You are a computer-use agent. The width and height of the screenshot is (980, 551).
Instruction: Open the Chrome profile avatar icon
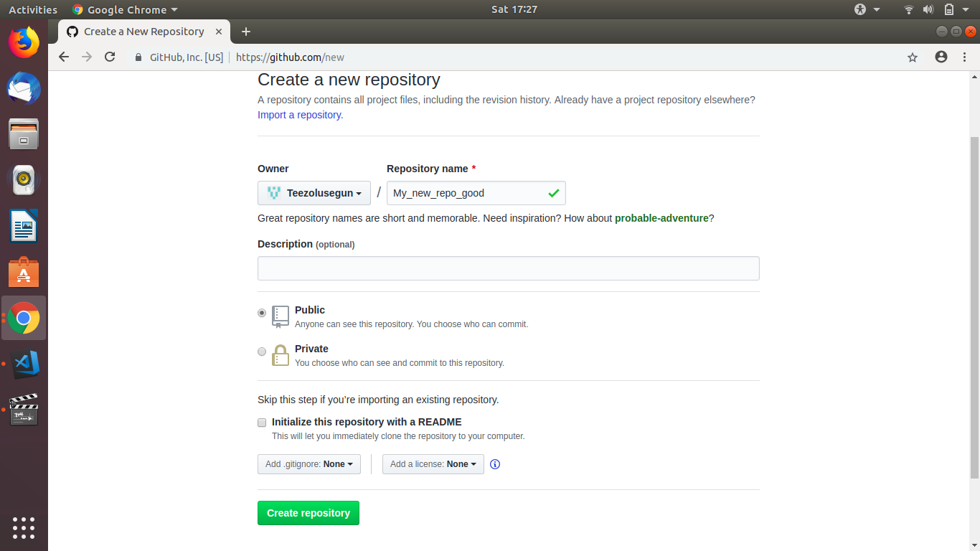tap(941, 57)
